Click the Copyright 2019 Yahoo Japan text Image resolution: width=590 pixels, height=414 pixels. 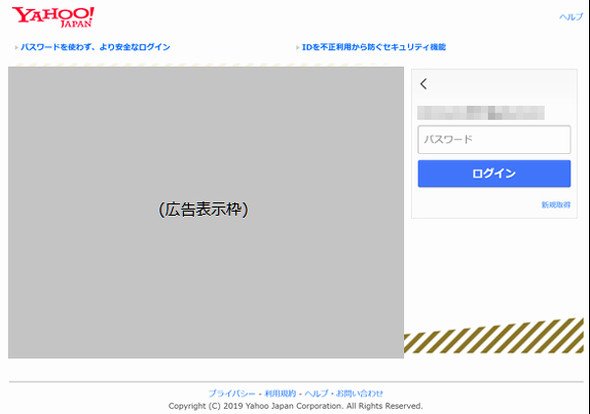pyautogui.click(x=295, y=406)
